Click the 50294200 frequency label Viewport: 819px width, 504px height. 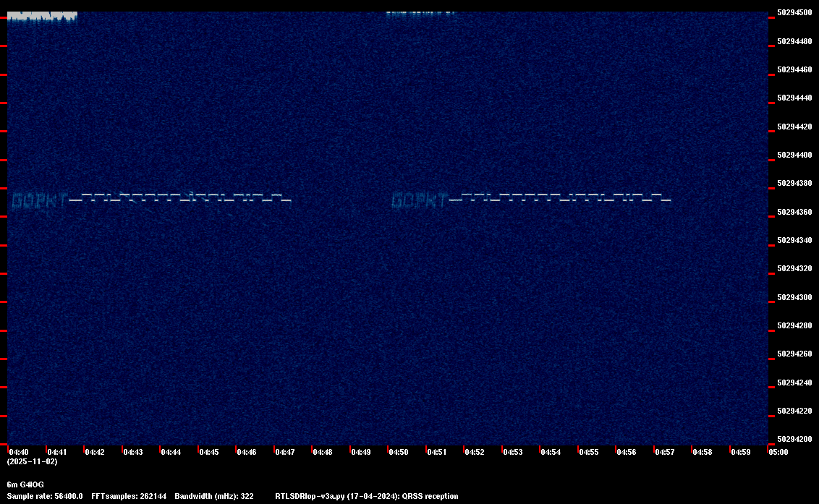pos(794,439)
